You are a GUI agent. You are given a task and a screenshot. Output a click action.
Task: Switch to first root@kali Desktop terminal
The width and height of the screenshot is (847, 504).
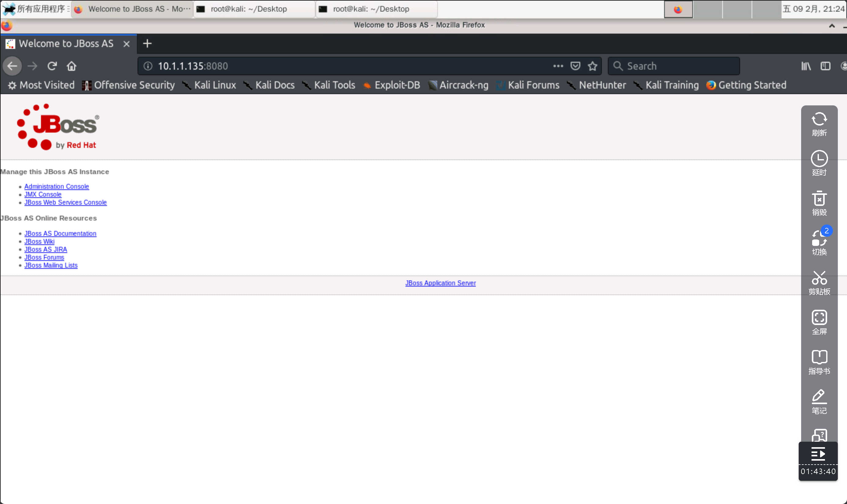(248, 9)
